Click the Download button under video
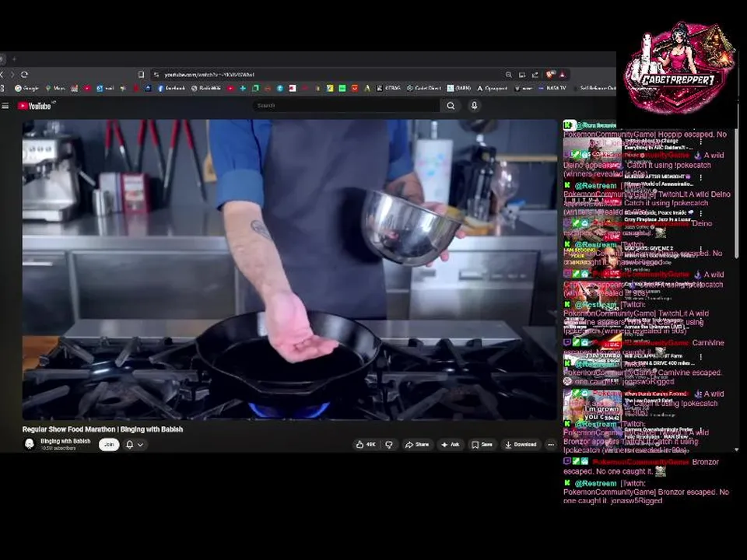 click(x=521, y=444)
